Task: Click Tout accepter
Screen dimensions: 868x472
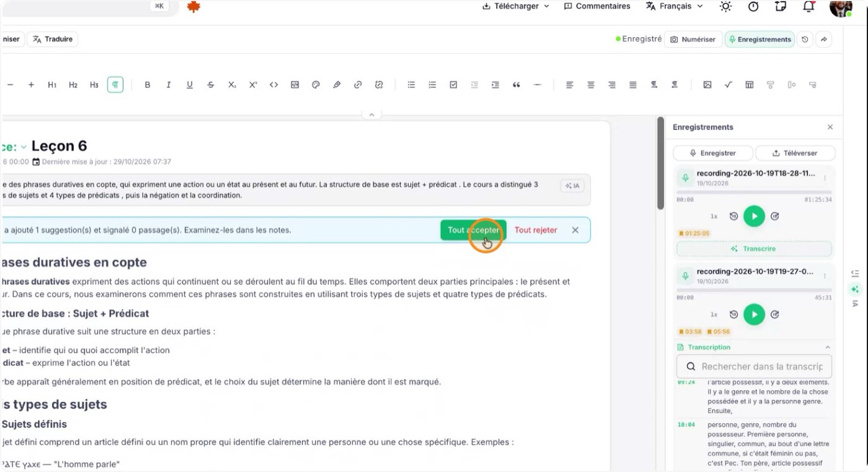Action: coord(474,230)
